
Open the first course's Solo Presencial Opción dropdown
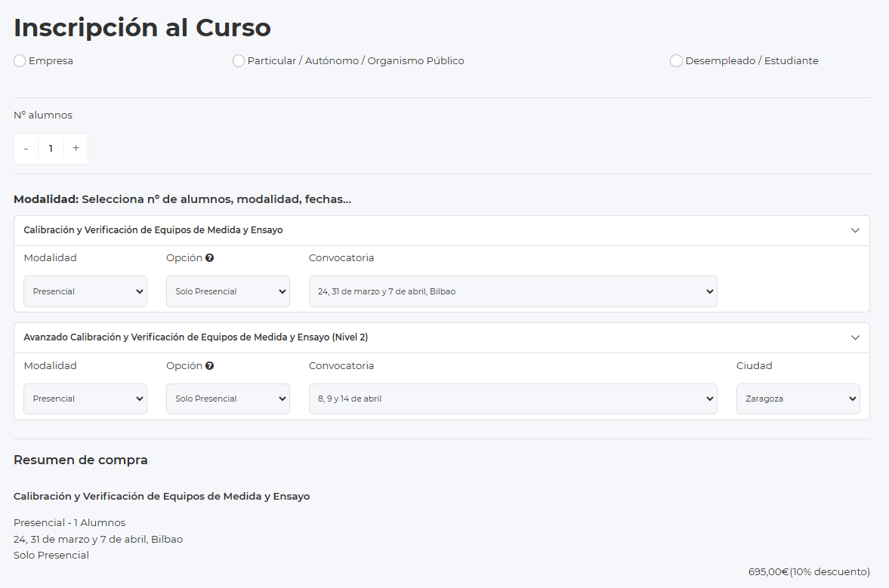click(x=227, y=291)
